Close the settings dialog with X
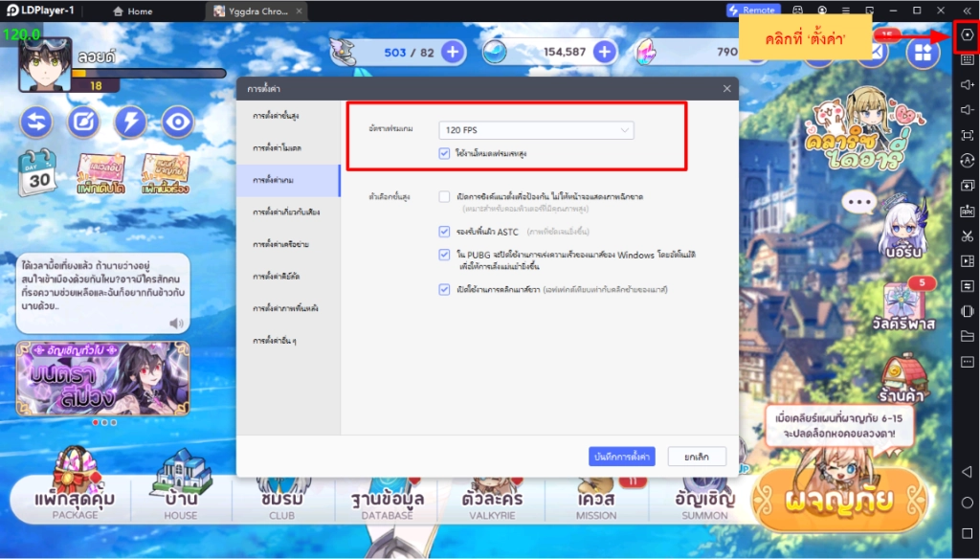Screen dimensions: 980x559 pyautogui.click(x=727, y=89)
